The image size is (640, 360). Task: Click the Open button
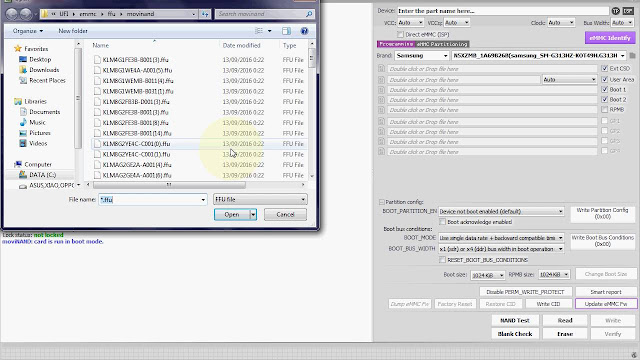[231, 215]
